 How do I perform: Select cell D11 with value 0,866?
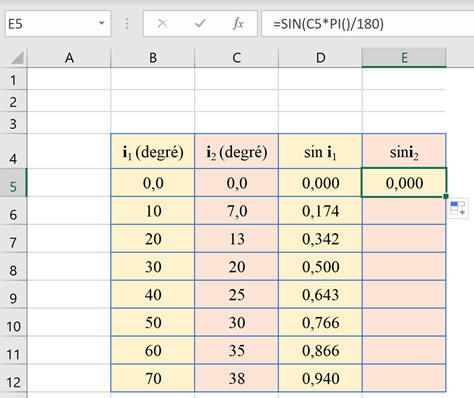(x=320, y=350)
